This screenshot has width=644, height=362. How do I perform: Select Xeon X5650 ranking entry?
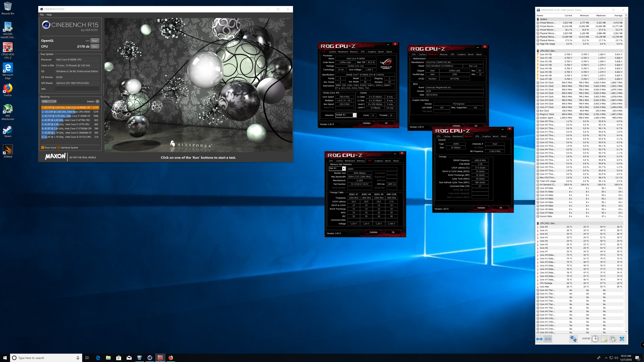point(70,112)
